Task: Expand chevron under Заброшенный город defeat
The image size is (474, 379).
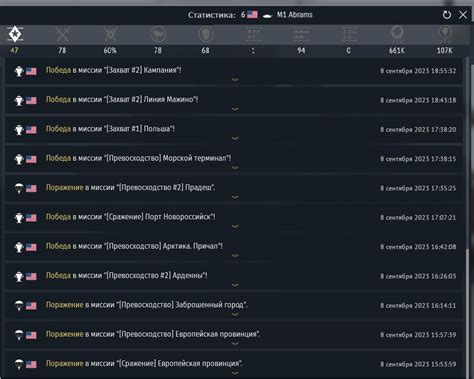Action: [x=235, y=314]
